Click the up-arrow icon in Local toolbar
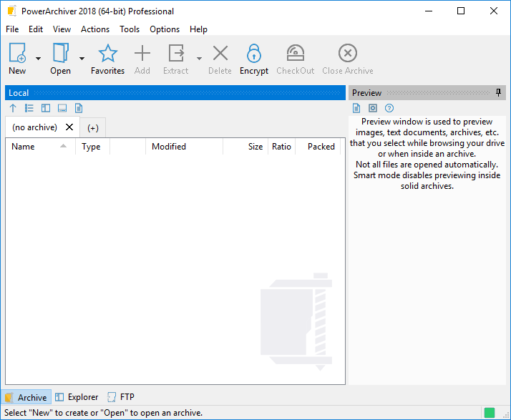 coord(13,108)
